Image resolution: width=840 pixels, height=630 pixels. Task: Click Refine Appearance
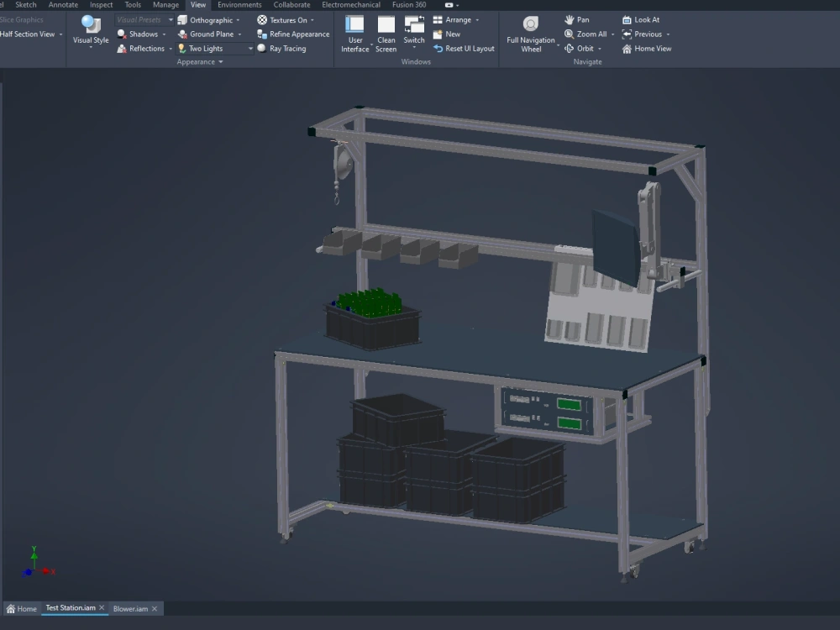point(293,34)
